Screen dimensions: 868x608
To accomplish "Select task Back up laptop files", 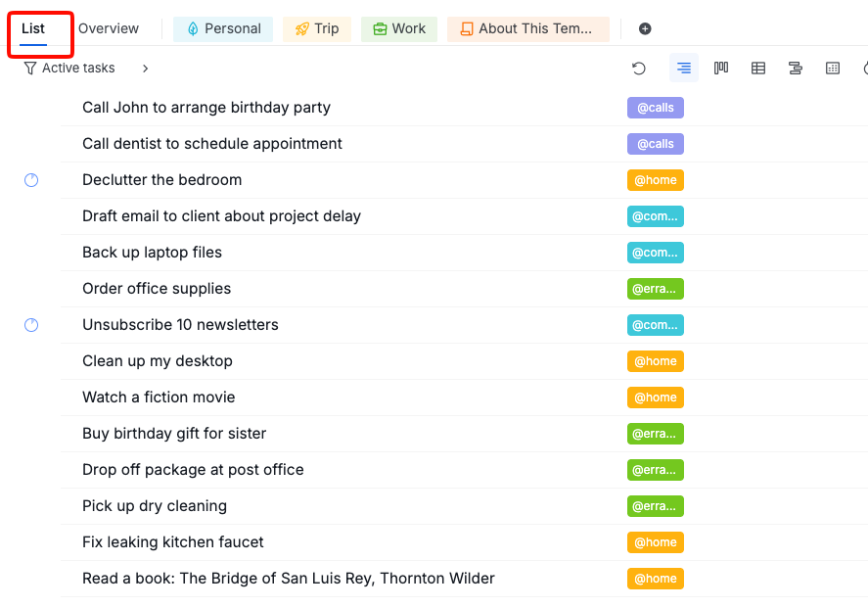I will [x=153, y=253].
